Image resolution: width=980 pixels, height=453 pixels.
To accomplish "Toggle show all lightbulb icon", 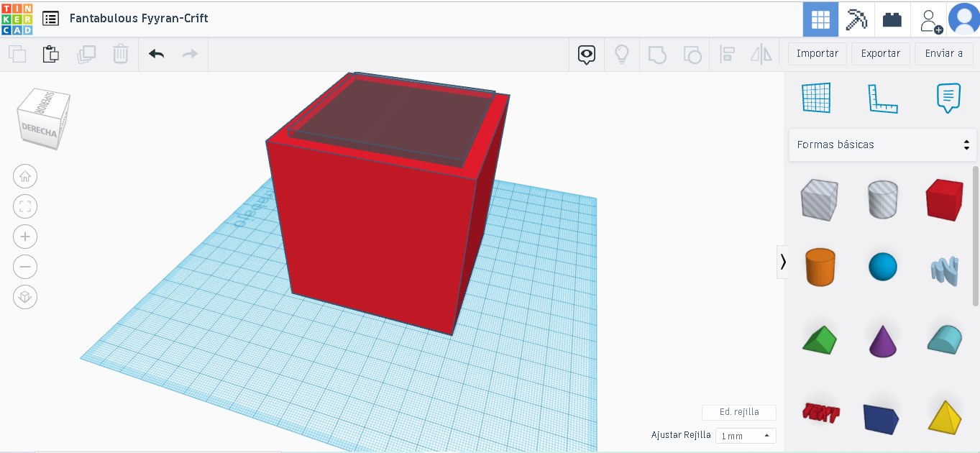I will click(x=622, y=54).
